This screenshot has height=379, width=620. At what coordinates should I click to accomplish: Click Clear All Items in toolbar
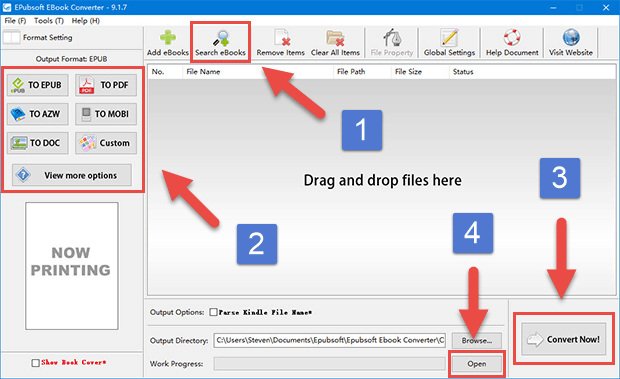click(335, 43)
